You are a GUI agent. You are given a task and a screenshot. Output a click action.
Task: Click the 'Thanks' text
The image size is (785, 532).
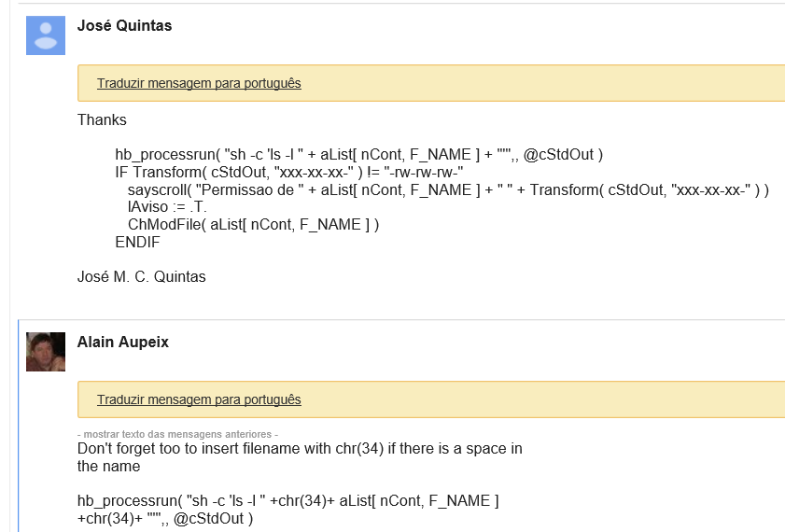tap(102, 119)
